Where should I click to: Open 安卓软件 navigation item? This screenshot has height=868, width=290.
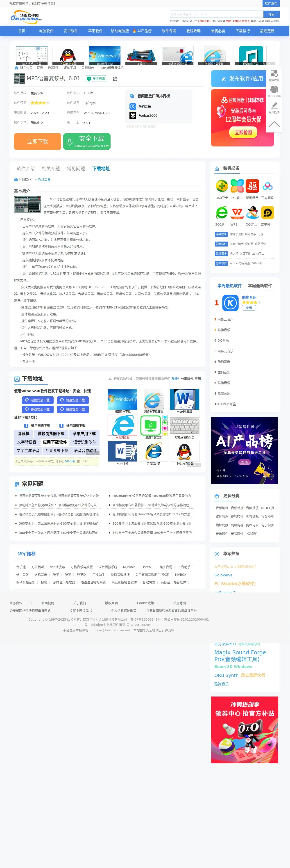click(x=71, y=31)
